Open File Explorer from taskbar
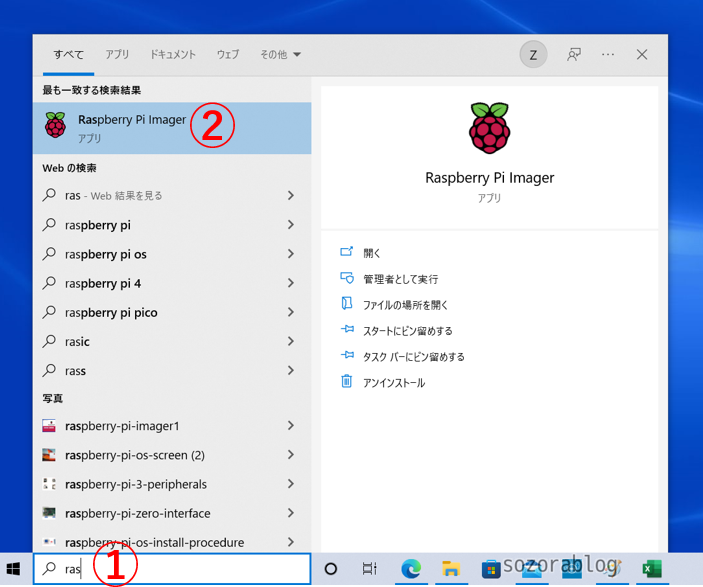 pyautogui.click(x=451, y=569)
